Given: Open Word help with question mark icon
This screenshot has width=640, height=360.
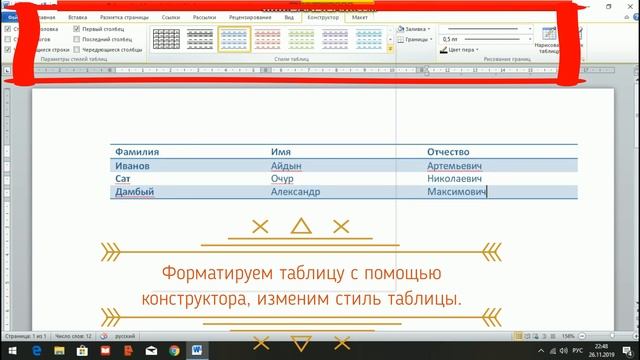Looking at the screenshot, I should click(x=636, y=17).
